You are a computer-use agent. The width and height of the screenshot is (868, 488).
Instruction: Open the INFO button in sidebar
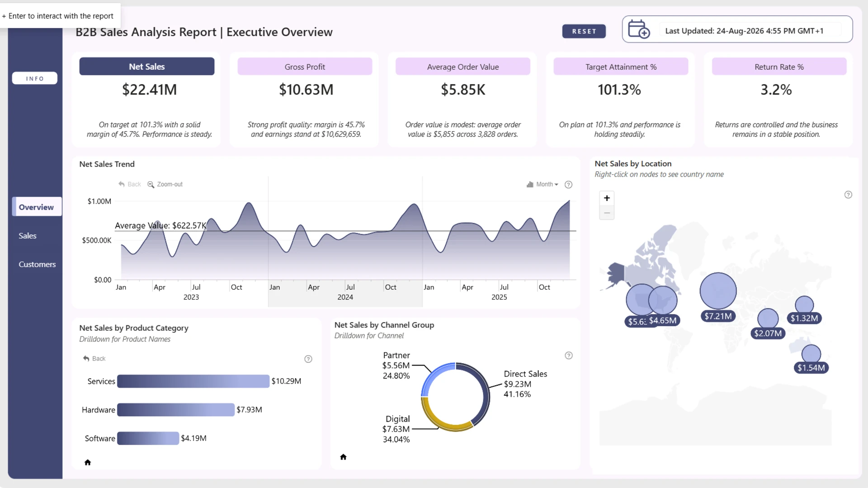click(35, 78)
